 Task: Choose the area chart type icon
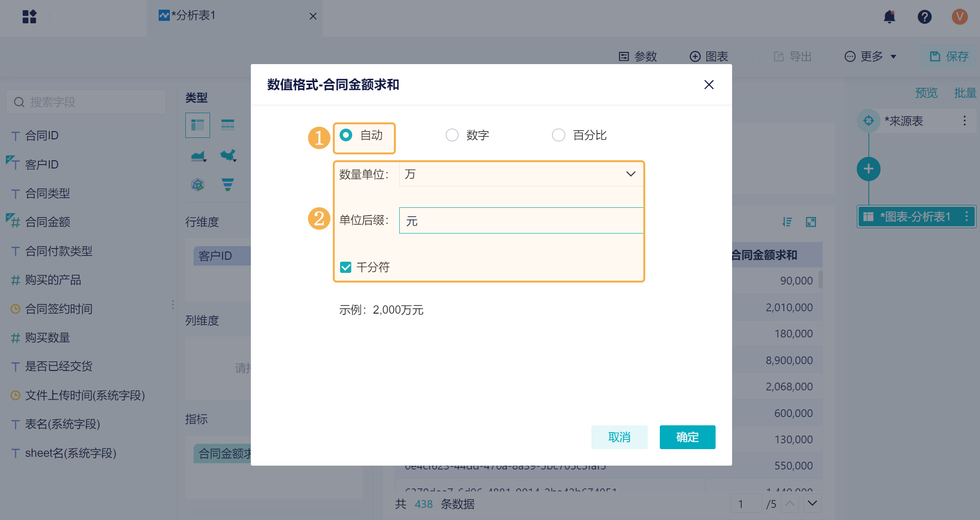(x=198, y=156)
